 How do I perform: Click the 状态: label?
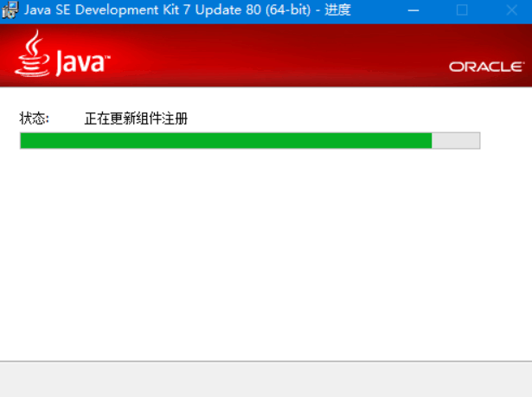(34, 118)
